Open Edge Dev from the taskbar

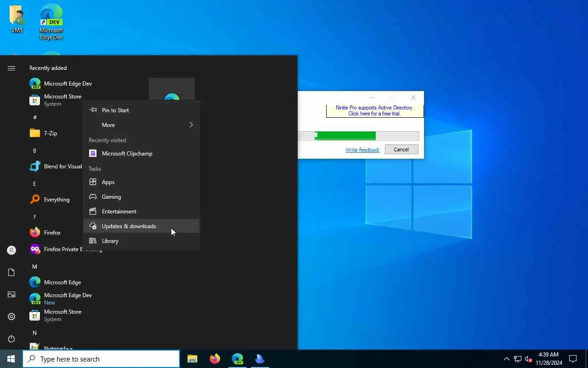tap(237, 359)
